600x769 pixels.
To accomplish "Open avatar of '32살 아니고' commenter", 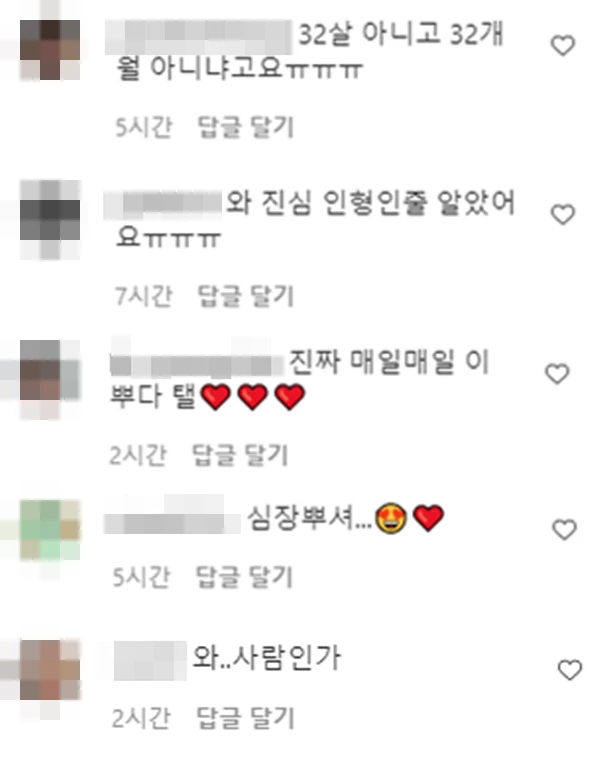I will pyautogui.click(x=50, y=49).
